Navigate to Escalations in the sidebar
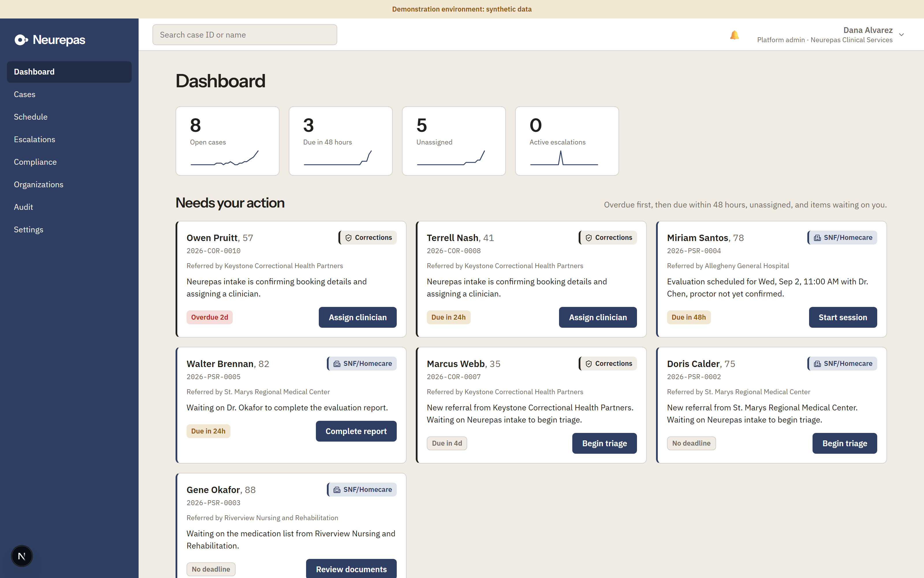Viewport: 924px width, 578px height. click(69, 140)
